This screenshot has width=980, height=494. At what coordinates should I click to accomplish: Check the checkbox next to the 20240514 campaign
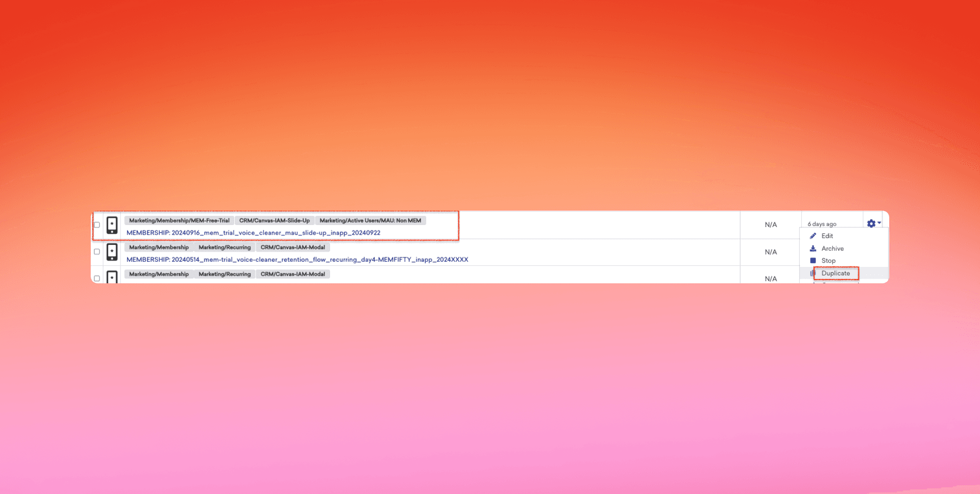[x=96, y=252]
